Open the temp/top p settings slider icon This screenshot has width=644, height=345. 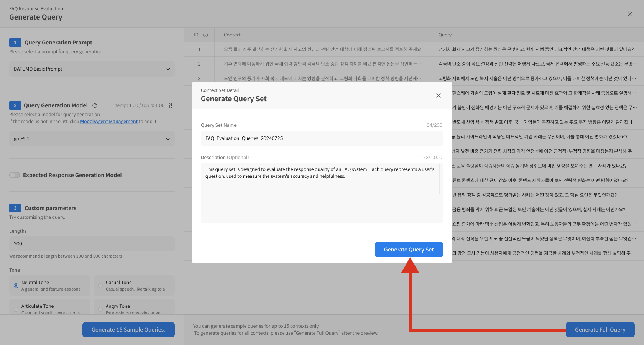(x=171, y=105)
